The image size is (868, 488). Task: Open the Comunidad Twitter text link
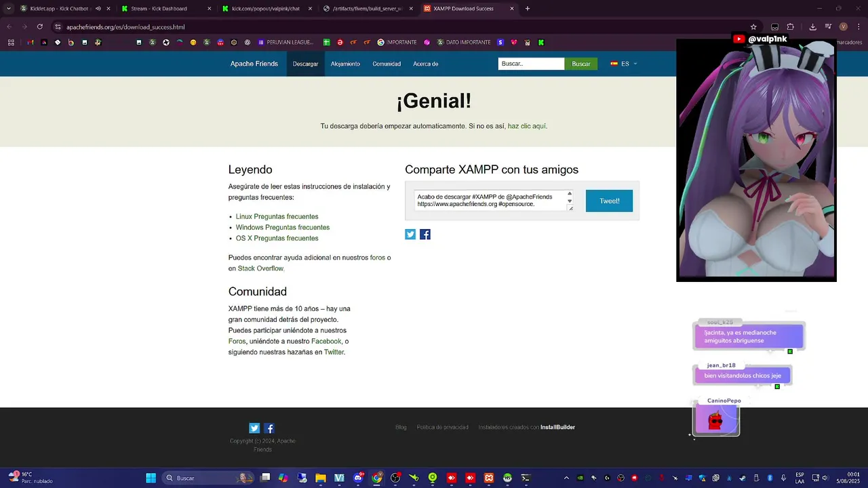[x=334, y=352]
